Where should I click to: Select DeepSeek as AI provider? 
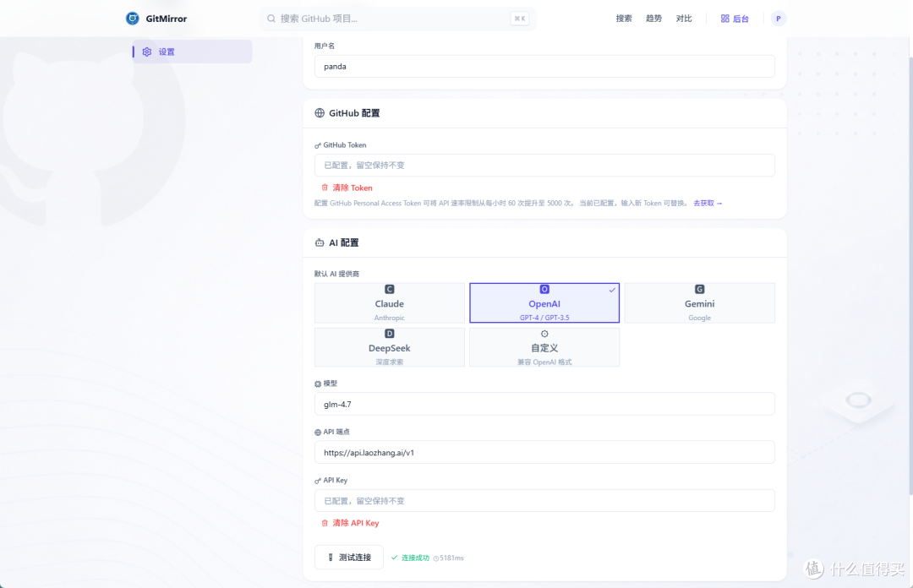tap(390, 347)
